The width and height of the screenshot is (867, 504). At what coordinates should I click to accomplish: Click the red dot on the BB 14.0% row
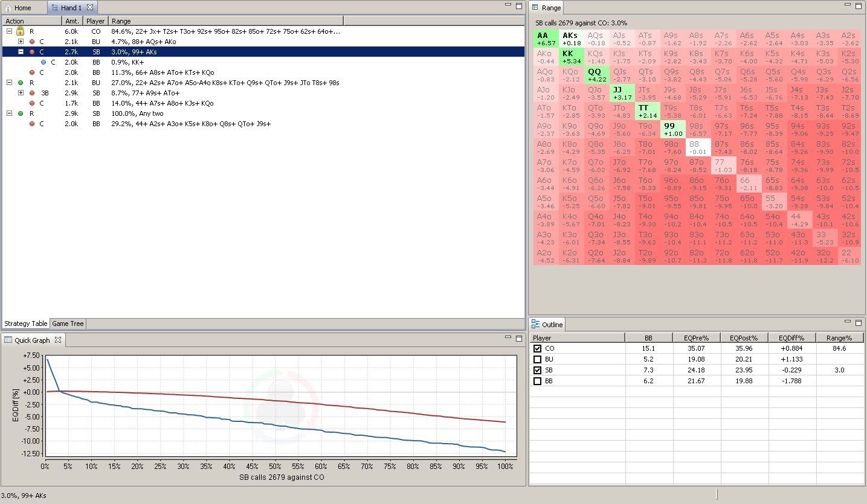coord(32,103)
